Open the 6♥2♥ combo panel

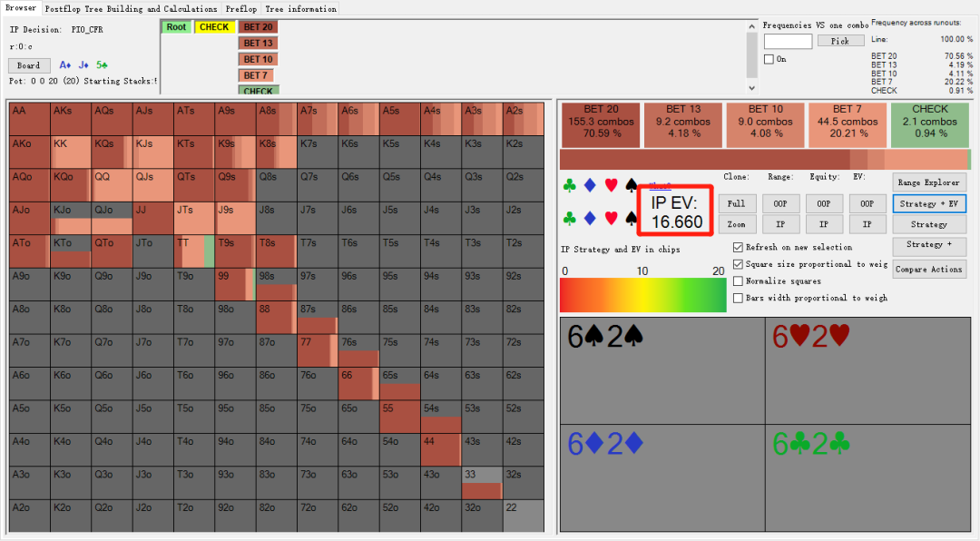(868, 371)
